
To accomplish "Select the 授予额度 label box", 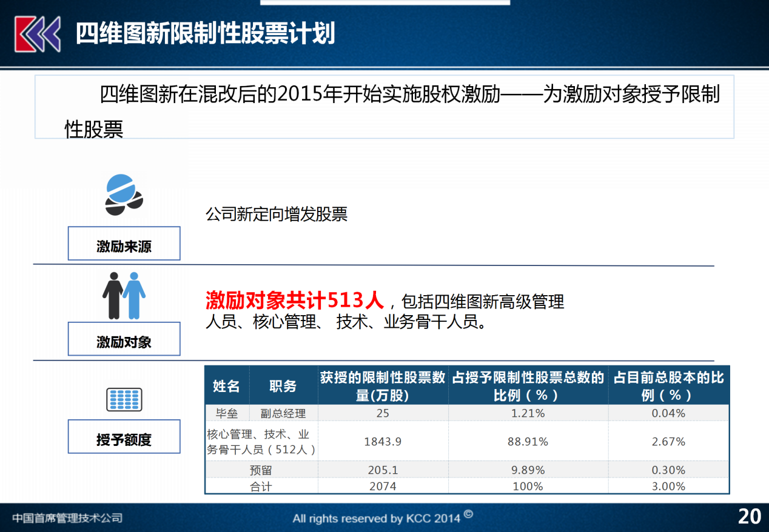I will [x=124, y=436].
